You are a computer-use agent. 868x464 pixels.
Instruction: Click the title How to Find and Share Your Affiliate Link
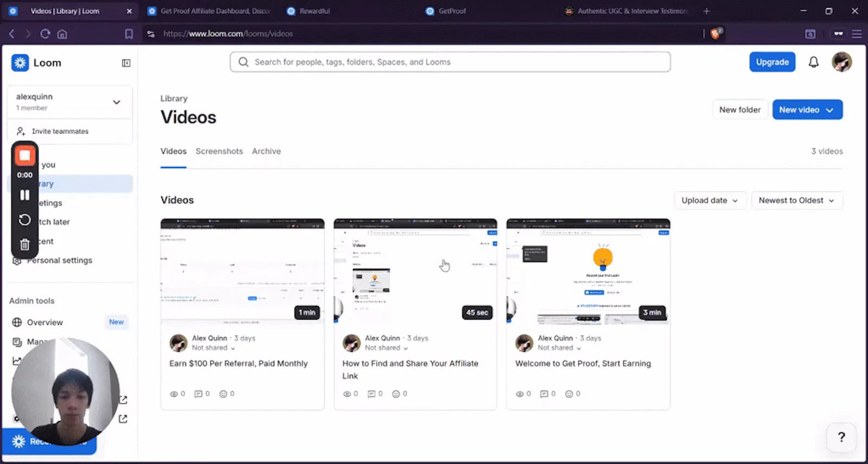point(410,370)
